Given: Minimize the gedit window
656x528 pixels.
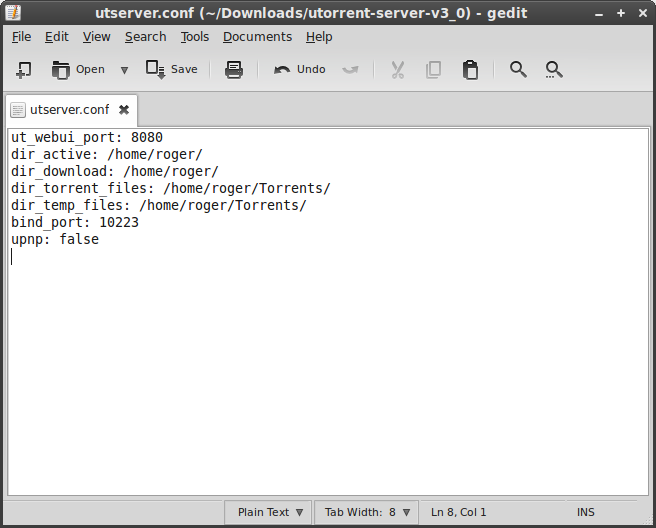Looking at the screenshot, I should pyautogui.click(x=599, y=14).
